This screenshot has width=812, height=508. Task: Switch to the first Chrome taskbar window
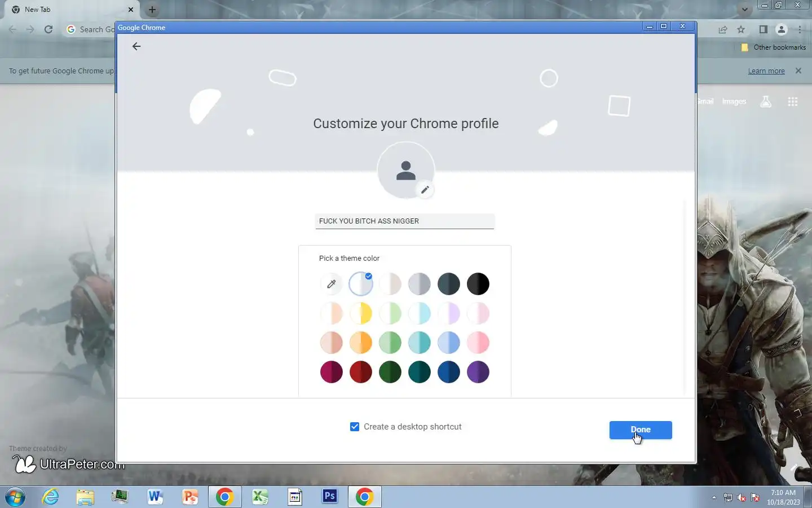coord(225,497)
